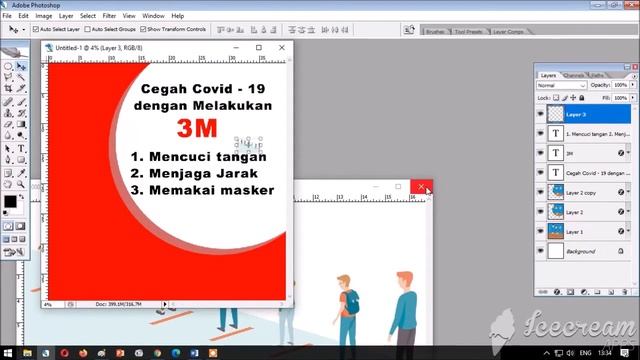Select the Notes tool
The height and width of the screenshot is (360, 640).
pyautogui.click(x=8, y=173)
